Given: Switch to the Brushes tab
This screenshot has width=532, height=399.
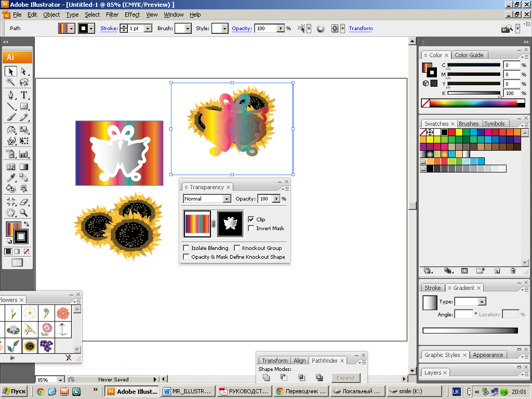Looking at the screenshot, I should (x=469, y=124).
